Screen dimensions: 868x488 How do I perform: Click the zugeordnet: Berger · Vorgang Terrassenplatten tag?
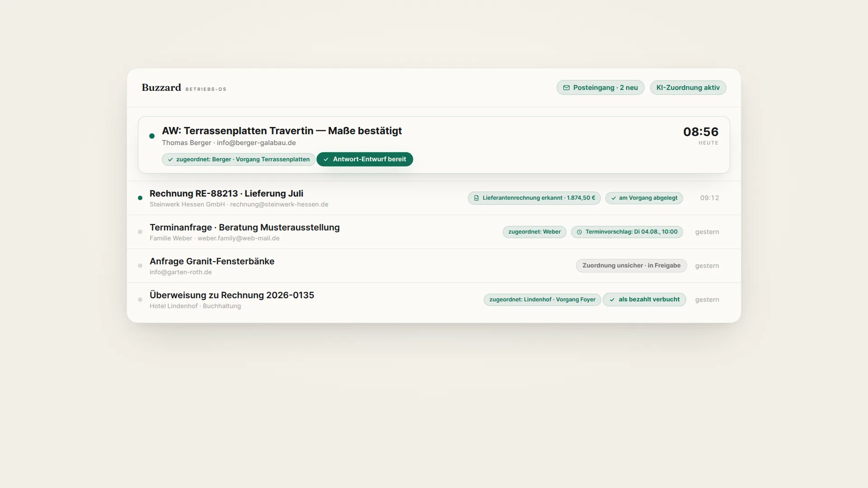pos(239,160)
